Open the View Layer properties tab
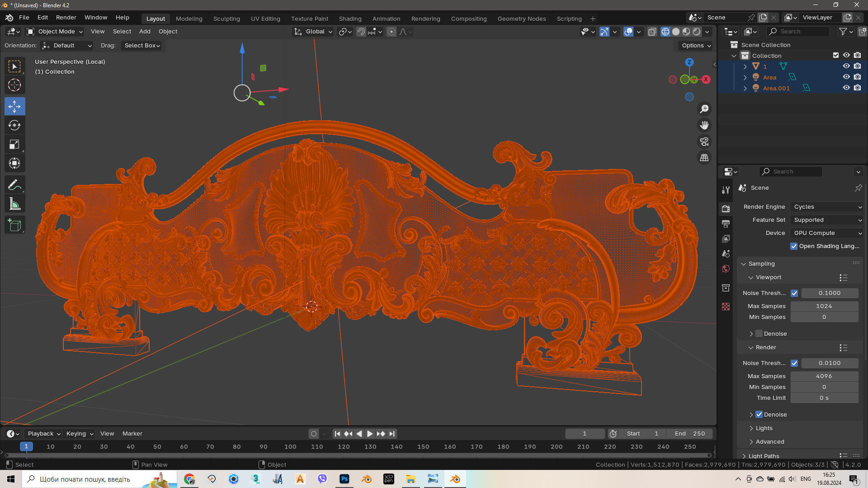Viewport: 868px width, 488px height. point(726,239)
